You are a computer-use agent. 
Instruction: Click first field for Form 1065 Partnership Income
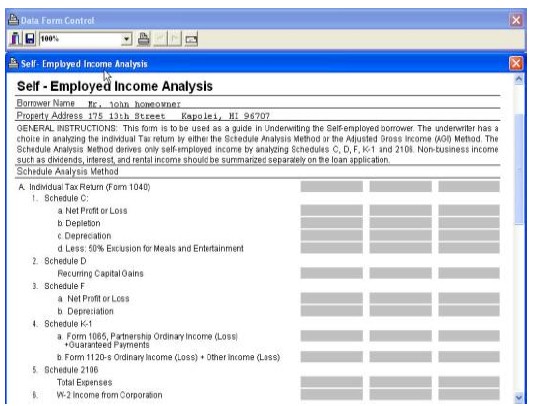331,336
